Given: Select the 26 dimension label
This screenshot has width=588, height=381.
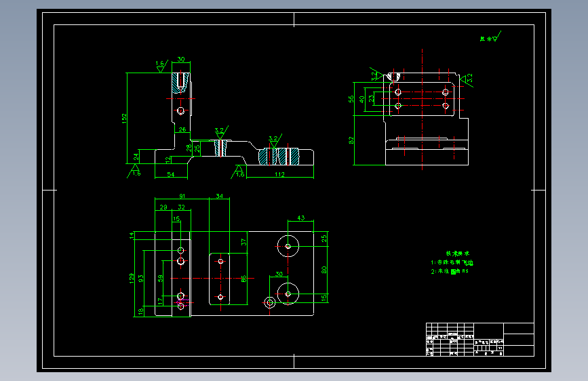Looking at the screenshot, I should pyautogui.click(x=182, y=129).
